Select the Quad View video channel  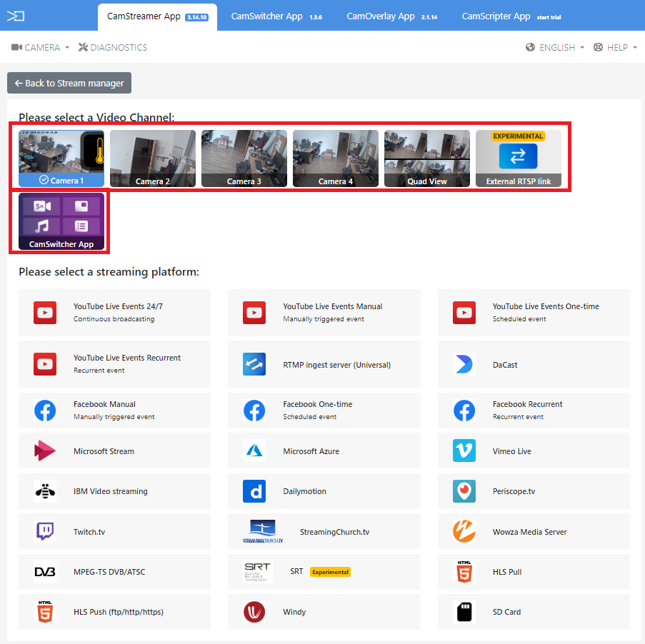(427, 159)
